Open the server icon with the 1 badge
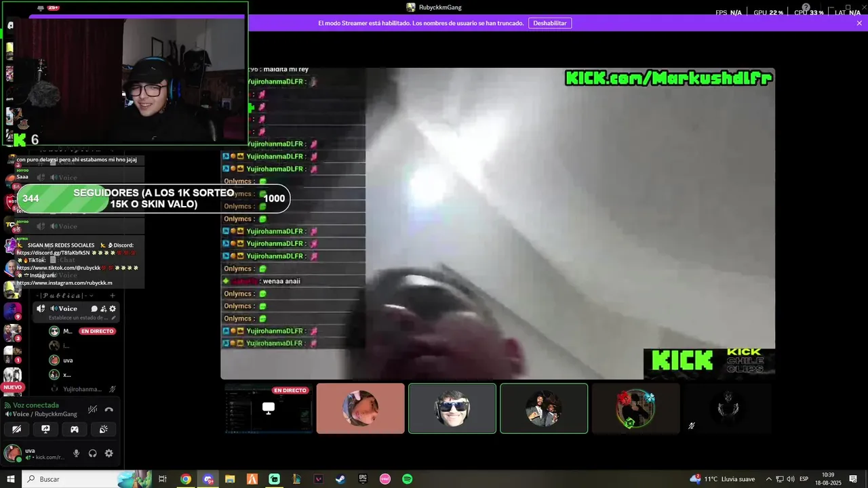The height and width of the screenshot is (488, 868). (13, 354)
